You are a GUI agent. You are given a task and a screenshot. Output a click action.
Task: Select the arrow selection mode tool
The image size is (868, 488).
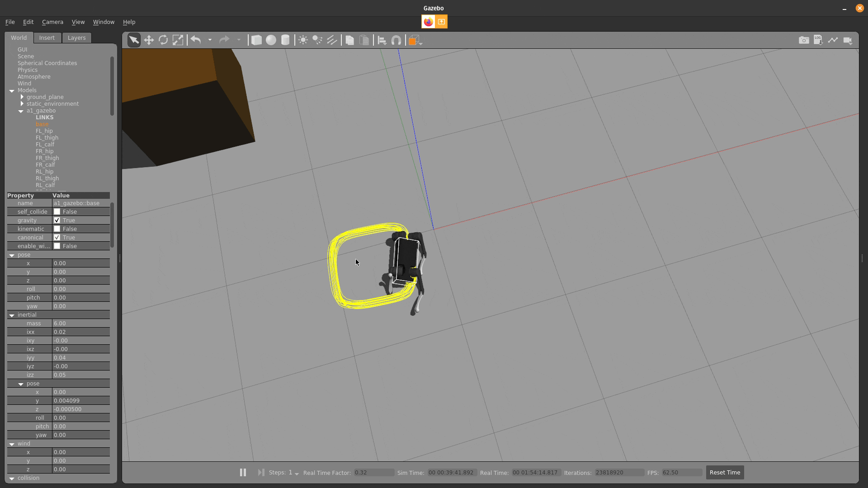(134, 40)
